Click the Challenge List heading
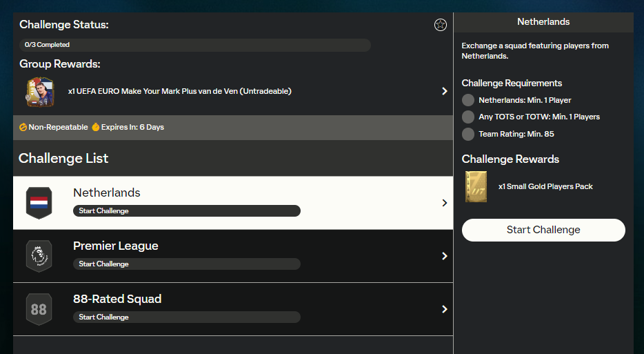This screenshot has width=644, height=354. pyautogui.click(x=63, y=158)
